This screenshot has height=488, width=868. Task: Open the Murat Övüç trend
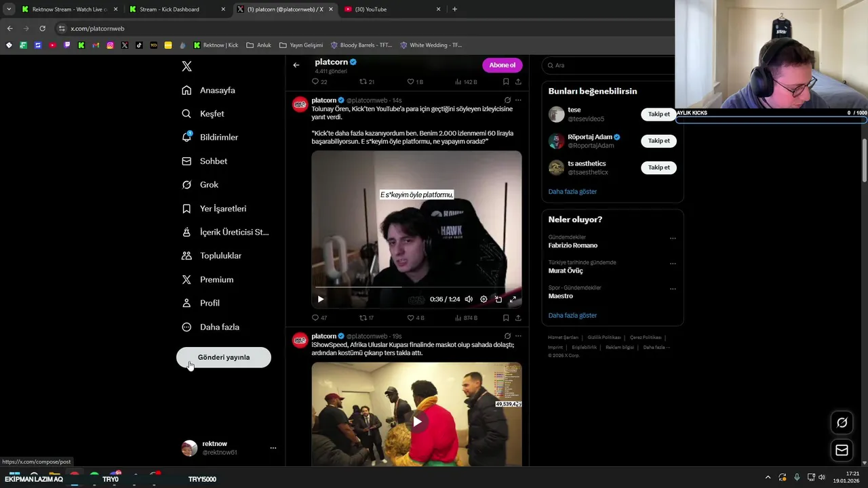tap(566, 270)
